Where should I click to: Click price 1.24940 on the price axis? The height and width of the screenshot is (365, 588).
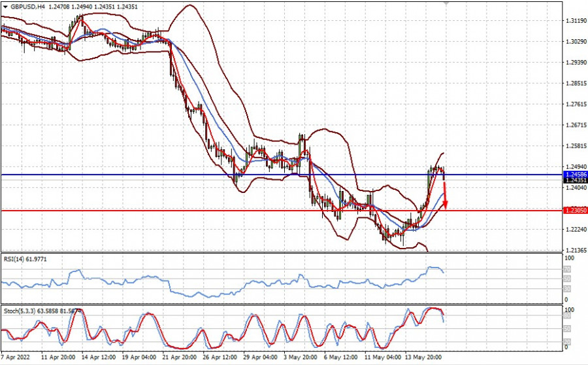tap(576, 166)
